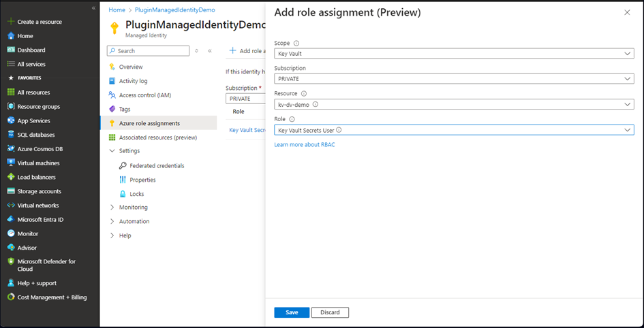The image size is (644, 328).
Task: Click the Role column header
Action: tap(239, 112)
